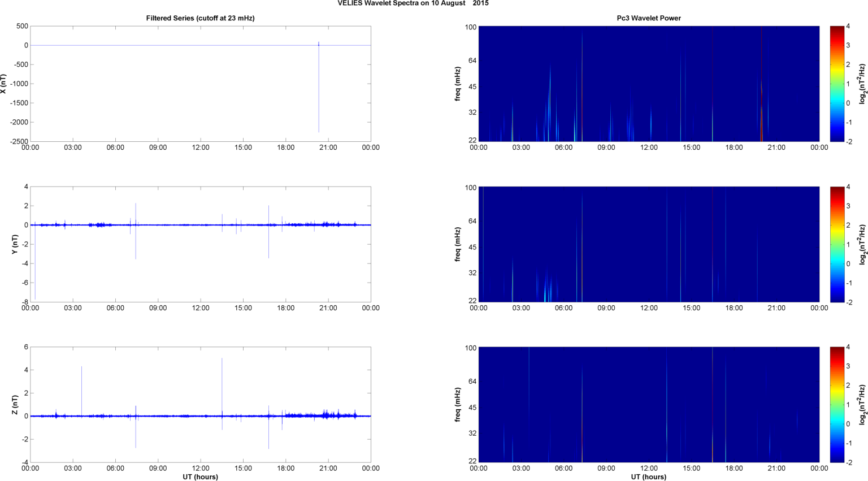The height and width of the screenshot is (481, 868).
Task: Click the '-6' tick on the Y (nT) plot
Action: click(25, 283)
